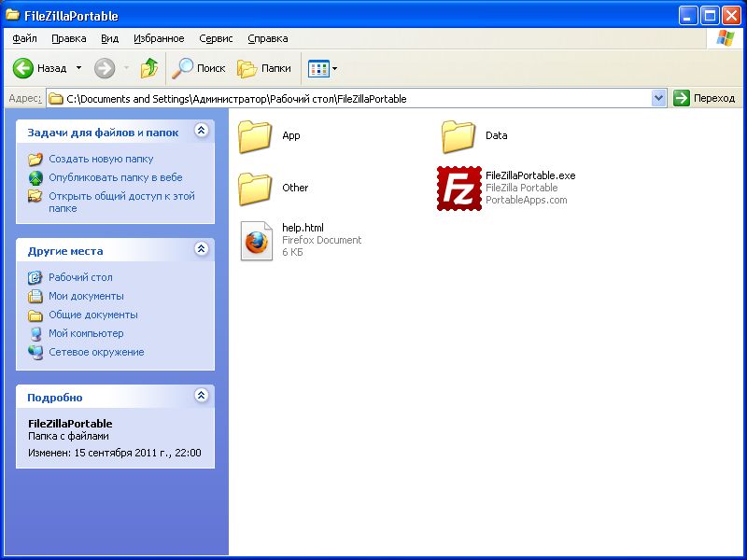Open the Общие документы link
The height and width of the screenshot is (560, 747).
pos(93,315)
